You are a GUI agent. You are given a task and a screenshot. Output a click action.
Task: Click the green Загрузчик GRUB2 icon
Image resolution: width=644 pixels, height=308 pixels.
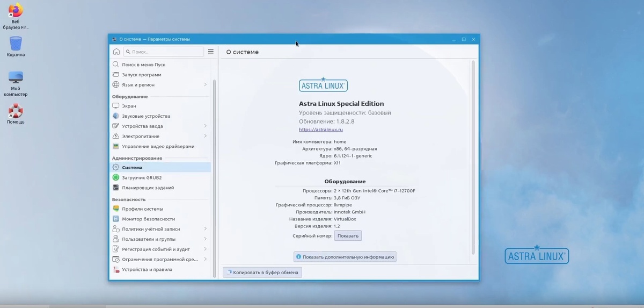coord(116,177)
